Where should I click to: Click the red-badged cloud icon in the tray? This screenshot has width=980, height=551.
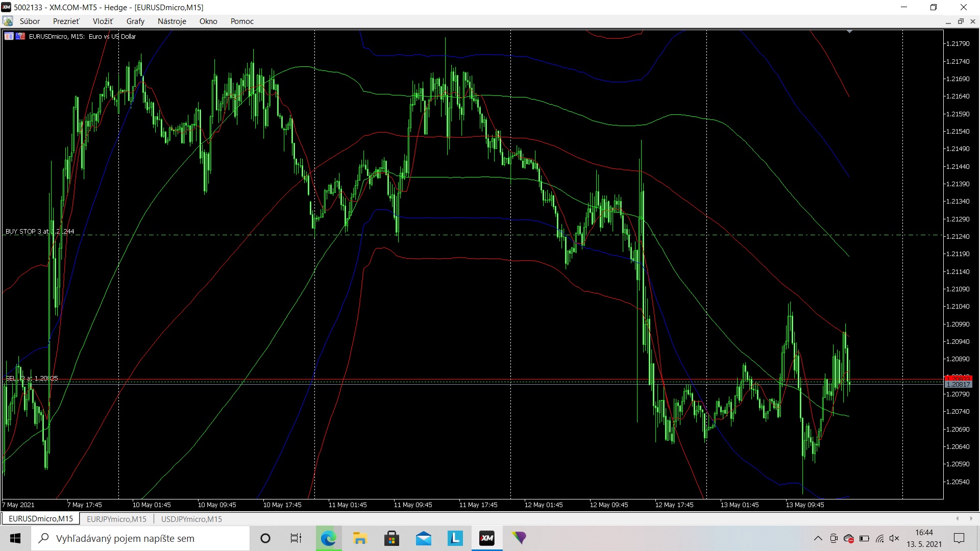pyautogui.click(x=849, y=538)
